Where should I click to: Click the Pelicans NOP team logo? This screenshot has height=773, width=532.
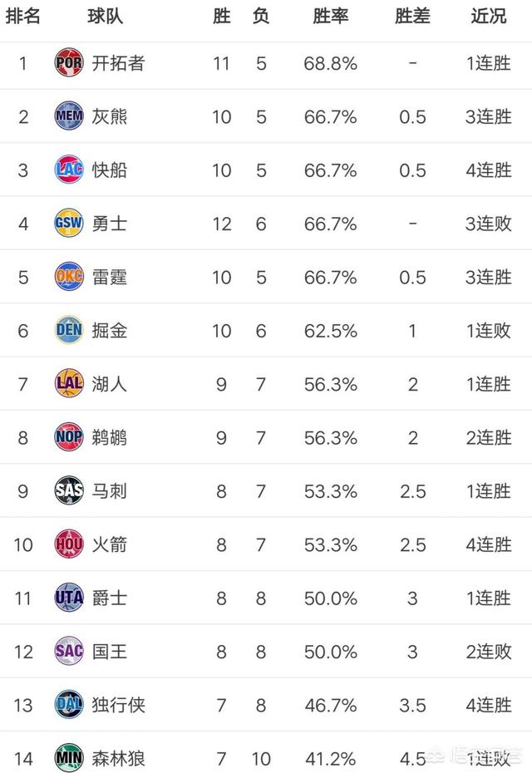point(69,437)
